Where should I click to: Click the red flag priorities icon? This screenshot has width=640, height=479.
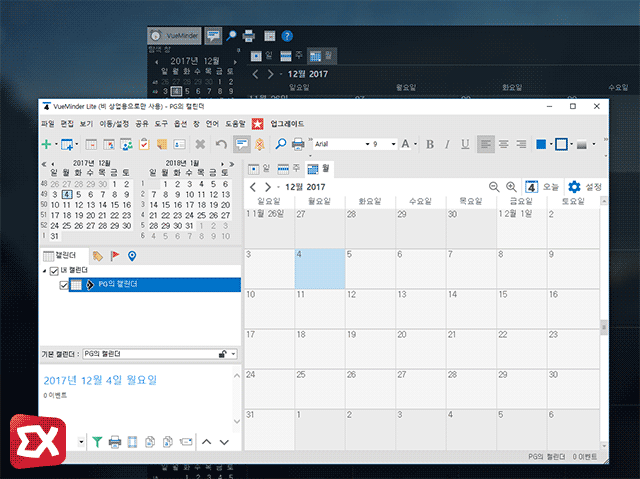[x=115, y=256]
